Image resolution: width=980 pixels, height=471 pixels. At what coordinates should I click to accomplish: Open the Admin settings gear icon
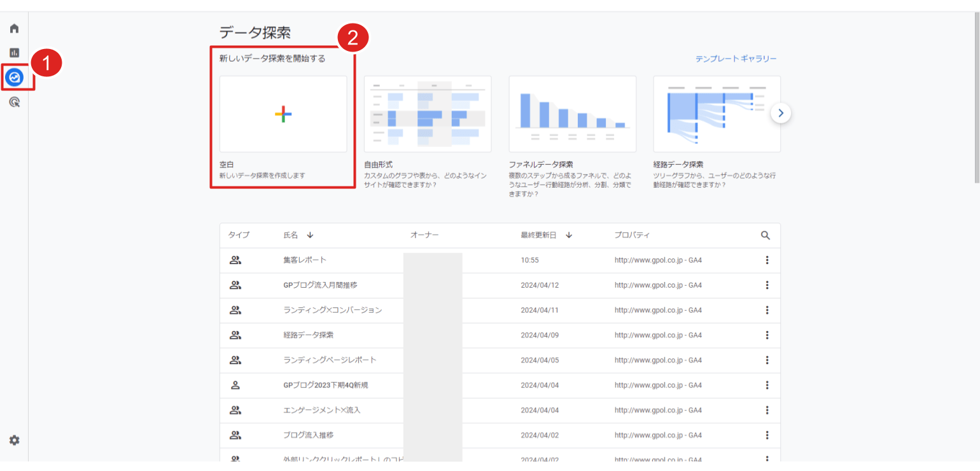point(14,440)
